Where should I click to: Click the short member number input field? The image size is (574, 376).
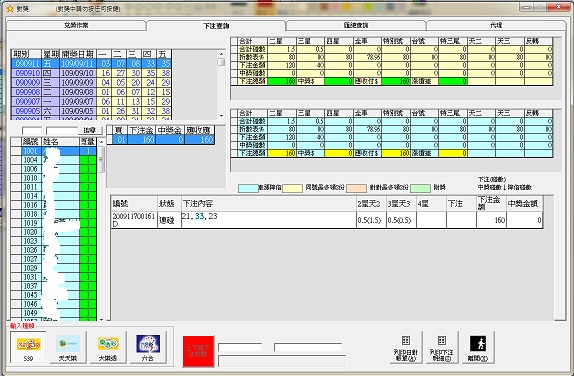[32, 131]
